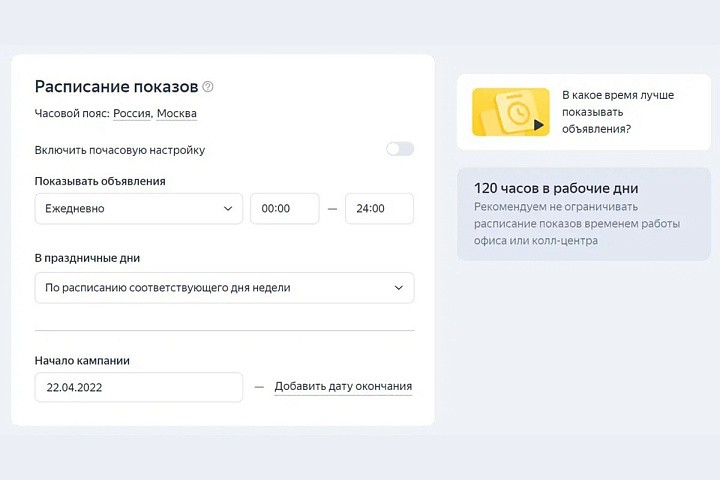Viewport: 720px width, 480px height.
Task: Click the 00:00 start time field
Action: coord(284,209)
